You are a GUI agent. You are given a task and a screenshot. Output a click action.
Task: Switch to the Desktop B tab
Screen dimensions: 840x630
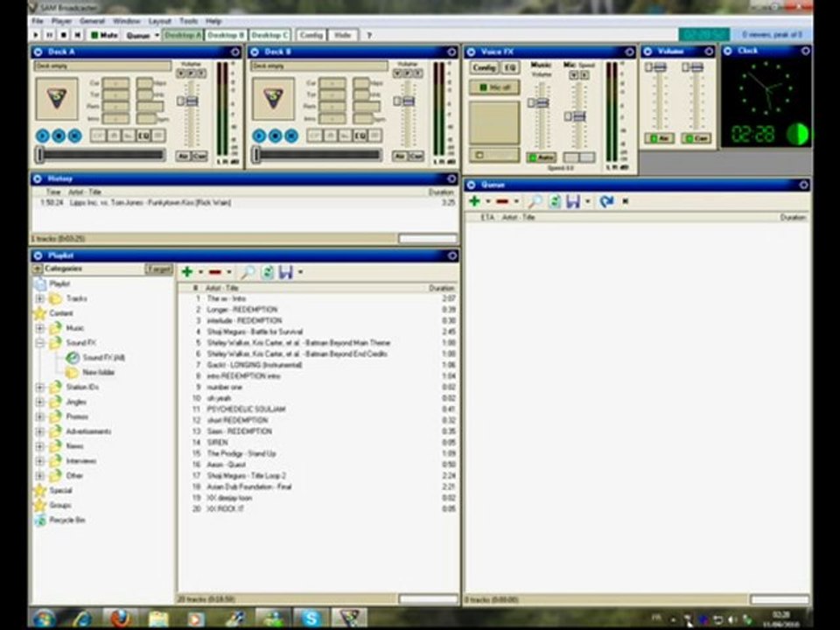[226, 35]
